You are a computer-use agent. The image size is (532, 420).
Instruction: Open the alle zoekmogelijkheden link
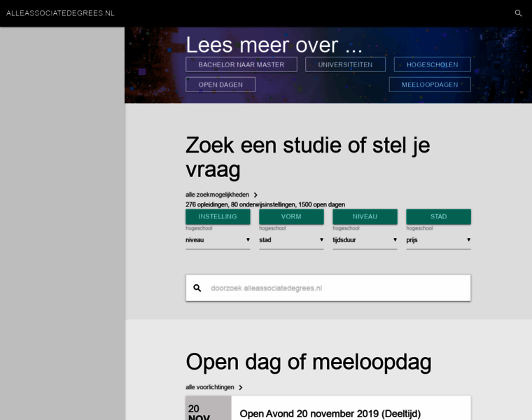217,195
